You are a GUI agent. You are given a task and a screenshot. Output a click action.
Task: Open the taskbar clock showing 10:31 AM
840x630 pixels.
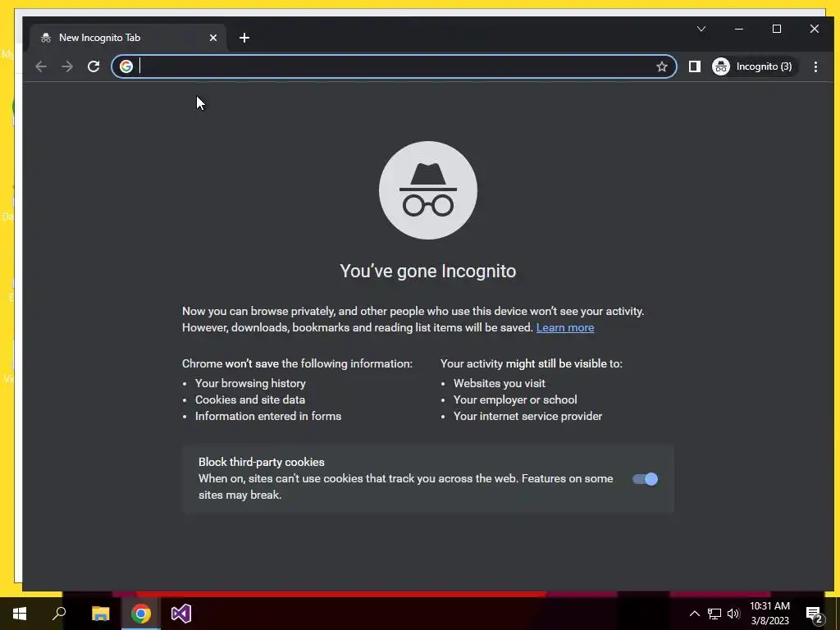(769, 614)
